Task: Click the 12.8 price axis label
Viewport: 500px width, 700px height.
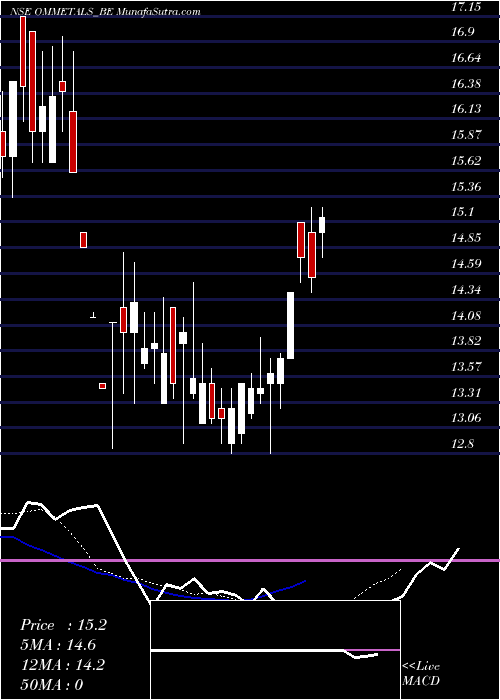Action: pyautogui.click(x=462, y=444)
